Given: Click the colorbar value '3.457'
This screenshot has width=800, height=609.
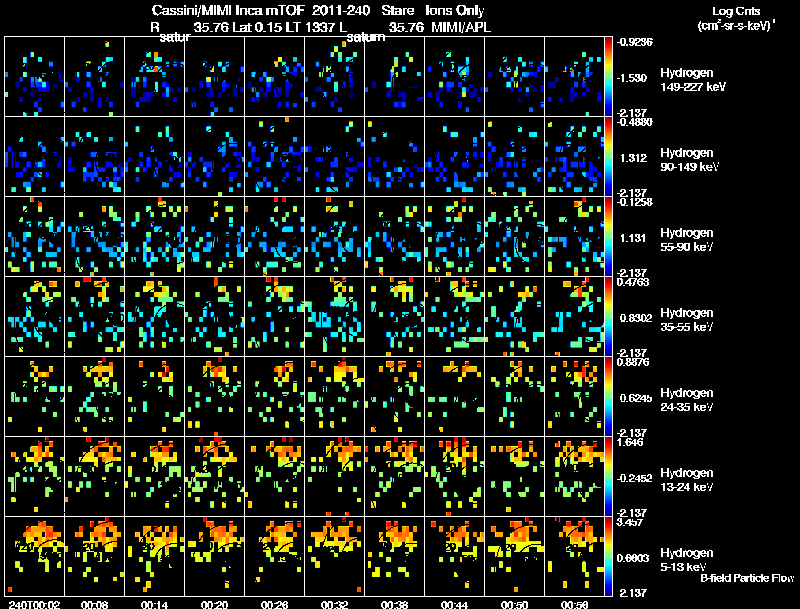Looking at the screenshot, I should tap(630, 523).
